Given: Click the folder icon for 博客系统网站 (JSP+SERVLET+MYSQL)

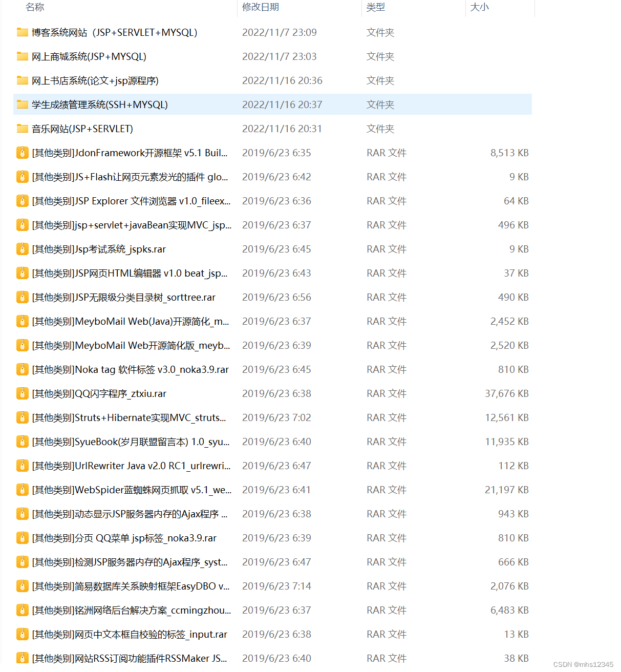Looking at the screenshot, I should click(23, 32).
